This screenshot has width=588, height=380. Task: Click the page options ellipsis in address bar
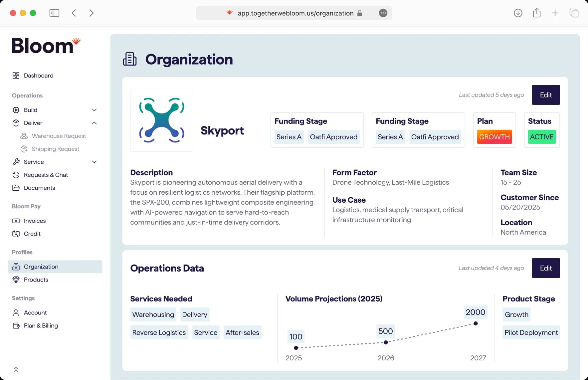tap(383, 13)
